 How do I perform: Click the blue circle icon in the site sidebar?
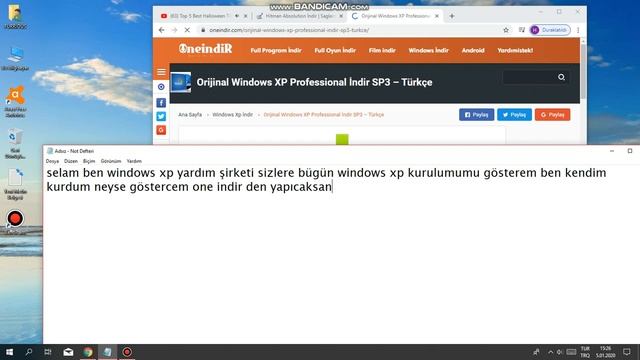161,87
